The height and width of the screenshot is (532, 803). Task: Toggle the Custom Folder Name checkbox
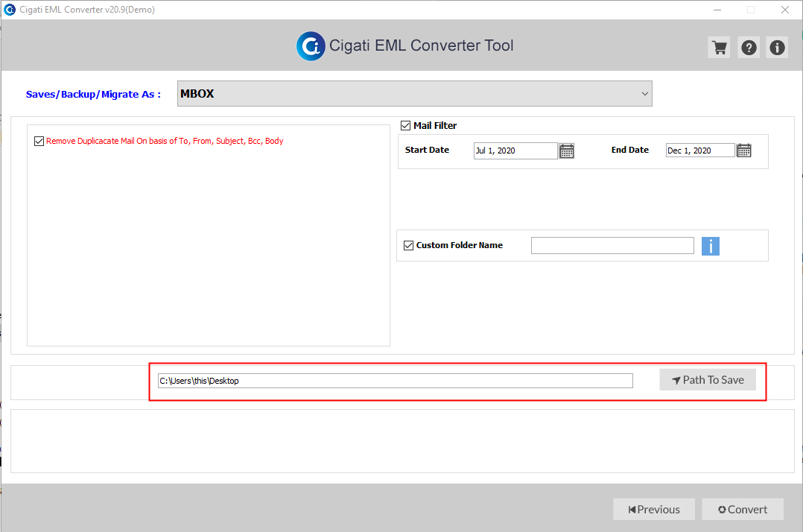tap(409, 245)
